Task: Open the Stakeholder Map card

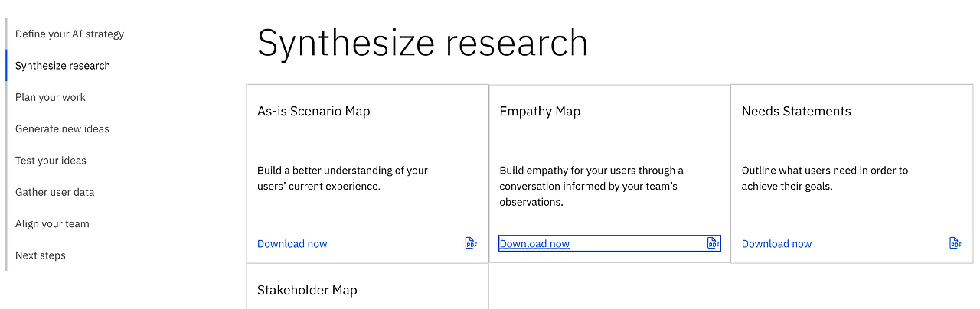Action: click(307, 290)
